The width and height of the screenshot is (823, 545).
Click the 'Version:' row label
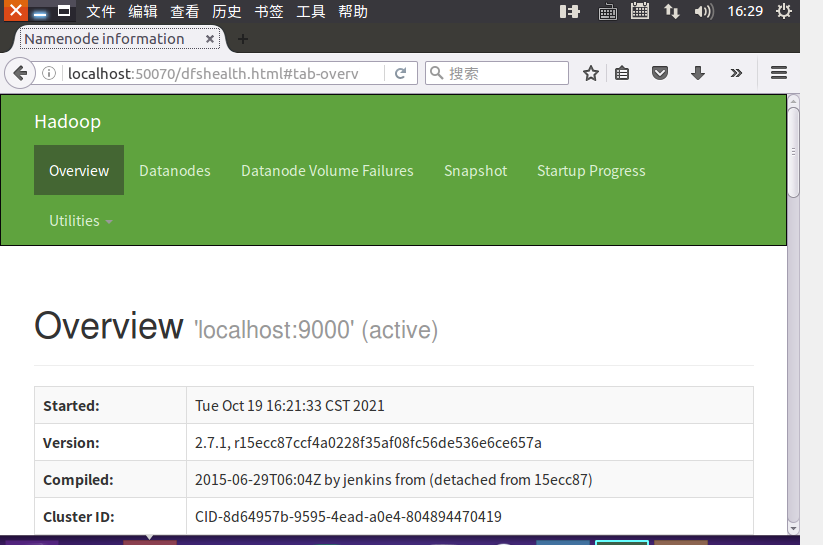(x=71, y=443)
